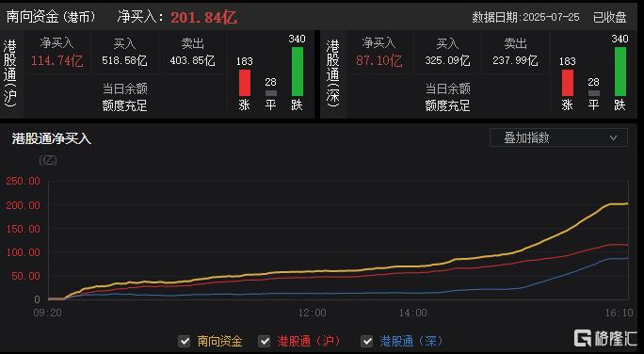Click Shanghai net buy value 114.74亿

click(57, 61)
